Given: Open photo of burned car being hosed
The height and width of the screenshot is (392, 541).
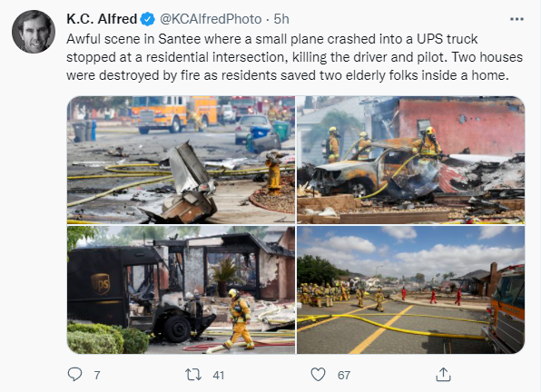Looking at the screenshot, I should pyautogui.click(x=410, y=160).
